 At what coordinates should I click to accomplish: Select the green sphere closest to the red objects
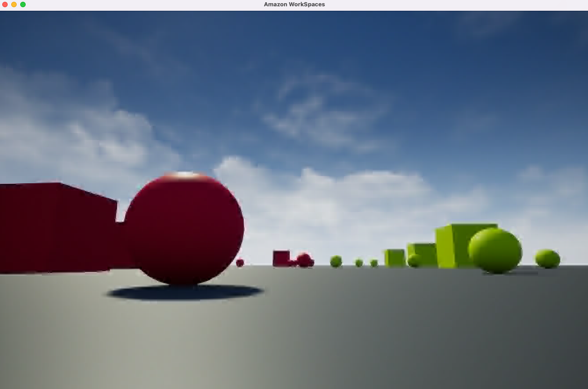[x=336, y=261]
